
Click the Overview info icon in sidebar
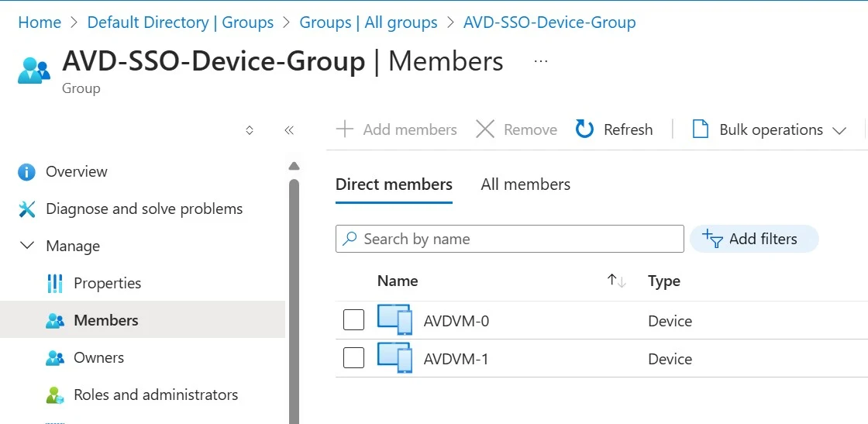pos(26,172)
